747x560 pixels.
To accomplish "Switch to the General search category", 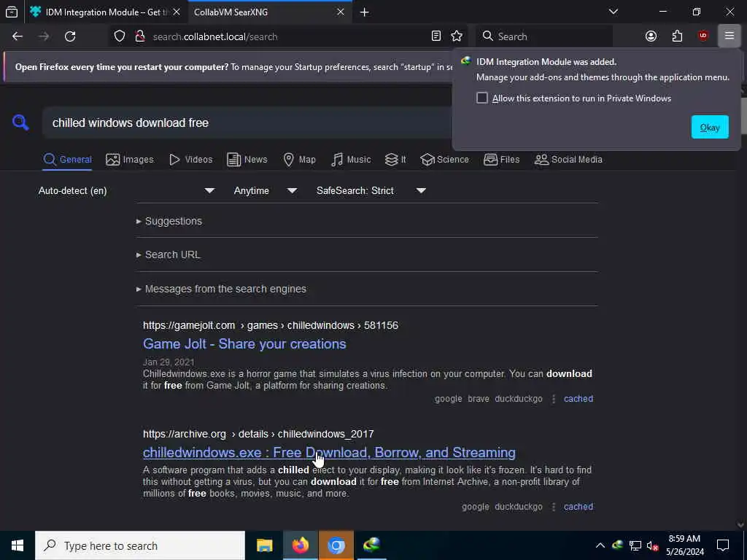I will coord(67,160).
